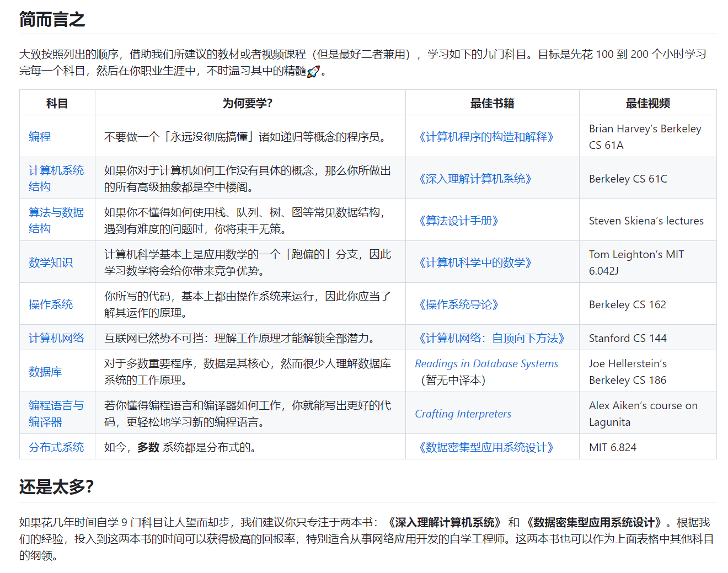The width and height of the screenshot is (728, 573).
Task: Open the 《算法设计手册》 book link
Action: pyautogui.click(x=458, y=221)
